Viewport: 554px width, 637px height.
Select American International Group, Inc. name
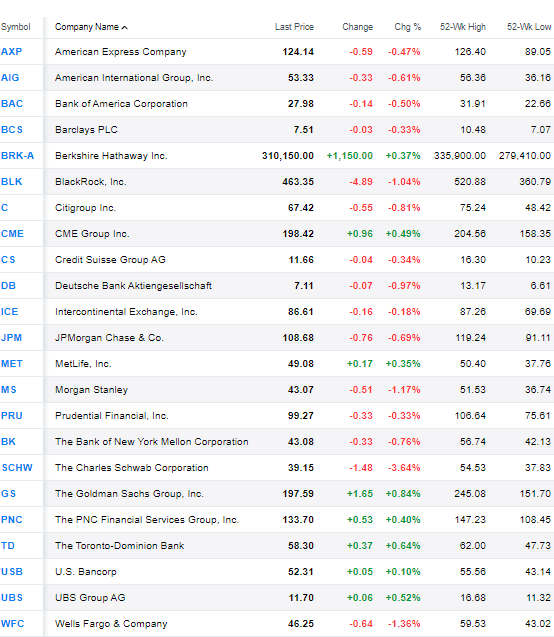point(134,78)
